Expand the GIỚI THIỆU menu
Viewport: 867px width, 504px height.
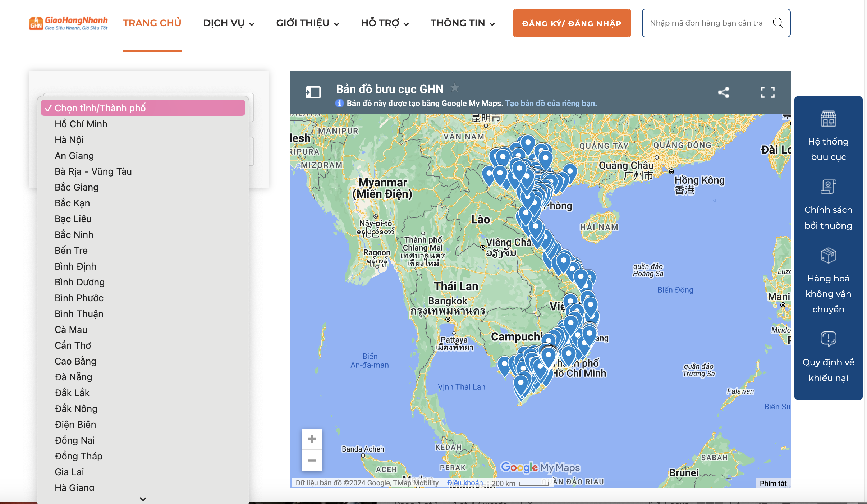(x=308, y=23)
